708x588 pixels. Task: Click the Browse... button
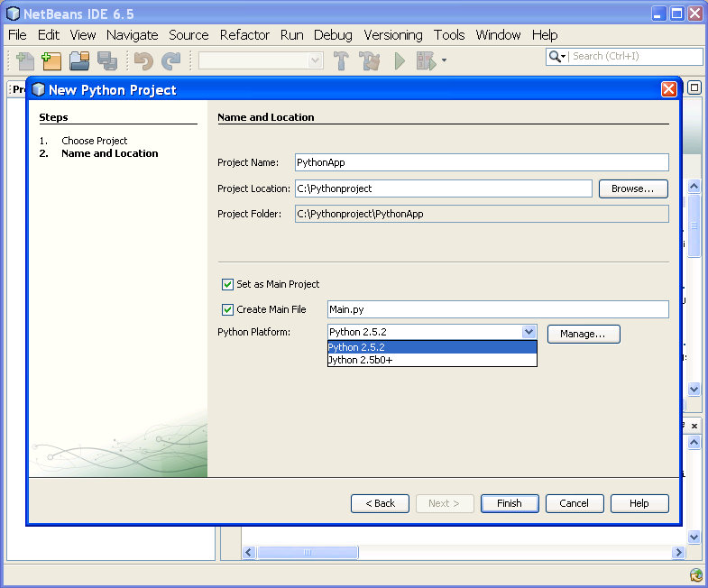point(633,188)
